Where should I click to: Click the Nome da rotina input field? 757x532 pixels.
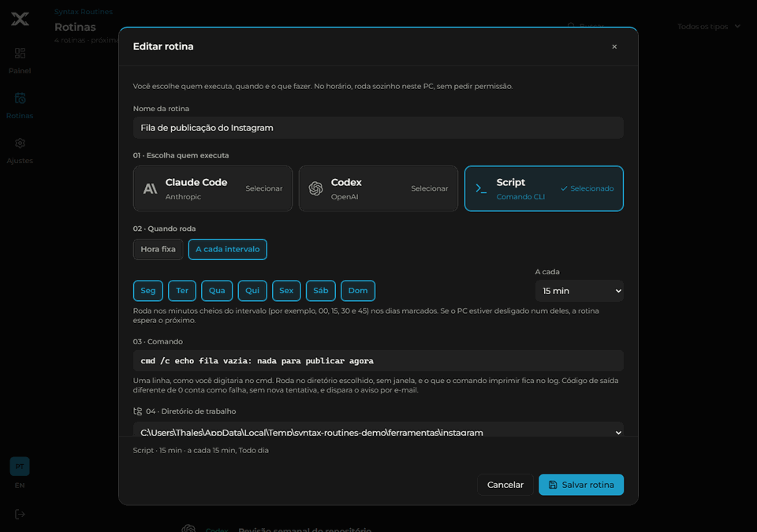(378, 128)
